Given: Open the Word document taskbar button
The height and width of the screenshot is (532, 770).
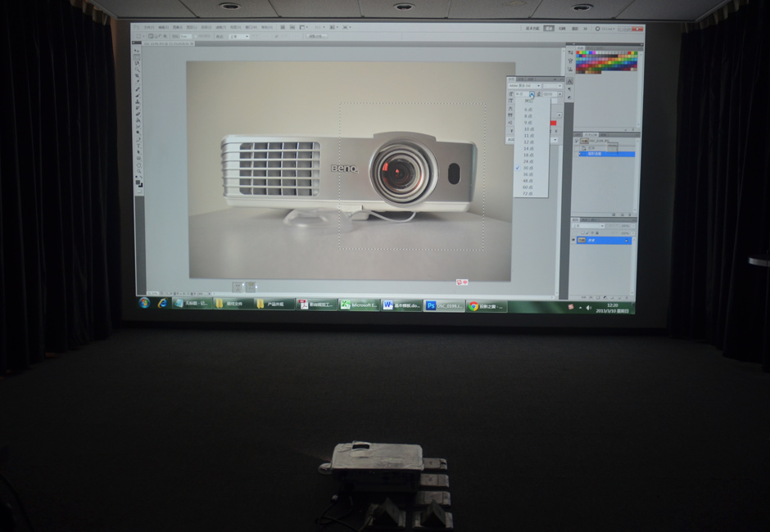Looking at the screenshot, I should 401,305.
